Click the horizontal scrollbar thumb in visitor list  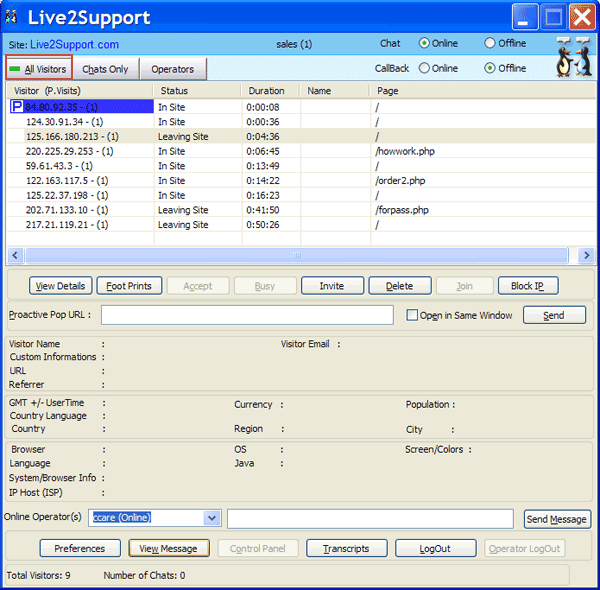coord(297,255)
